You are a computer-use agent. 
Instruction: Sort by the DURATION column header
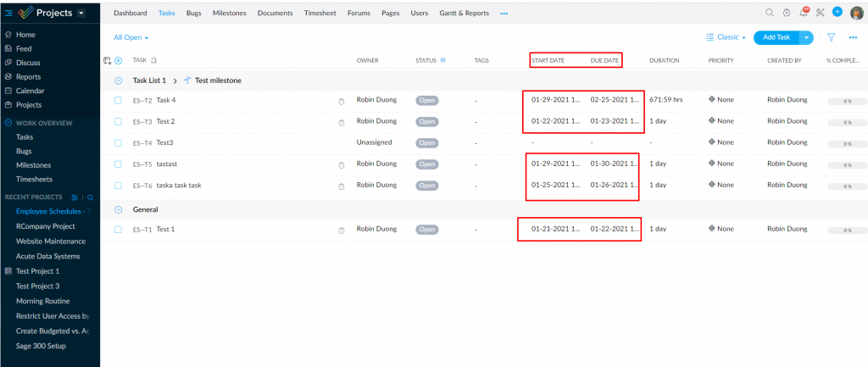tap(665, 60)
